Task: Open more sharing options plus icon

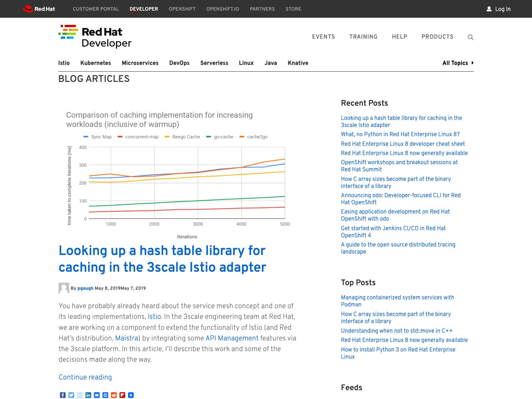Action: point(131,395)
